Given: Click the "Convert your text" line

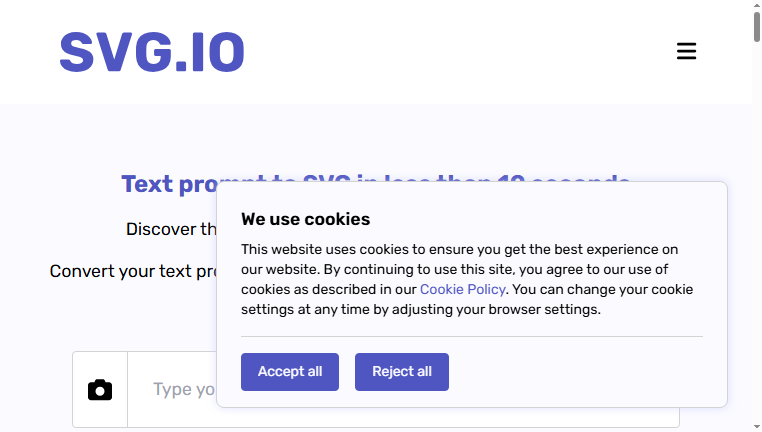Looking at the screenshot, I should [133, 271].
